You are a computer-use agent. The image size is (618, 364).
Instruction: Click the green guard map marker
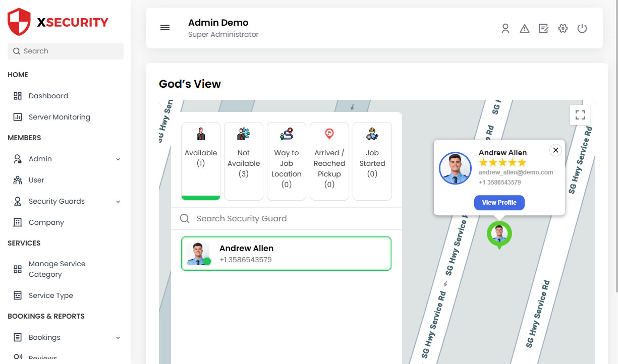(499, 234)
